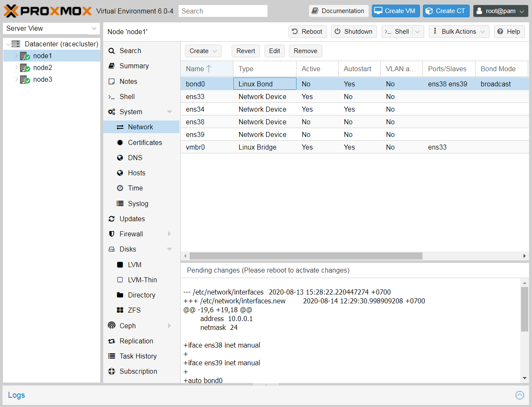Expand the Firewall submenu arrow
Viewport: 532px width, 407px height.
170,234
